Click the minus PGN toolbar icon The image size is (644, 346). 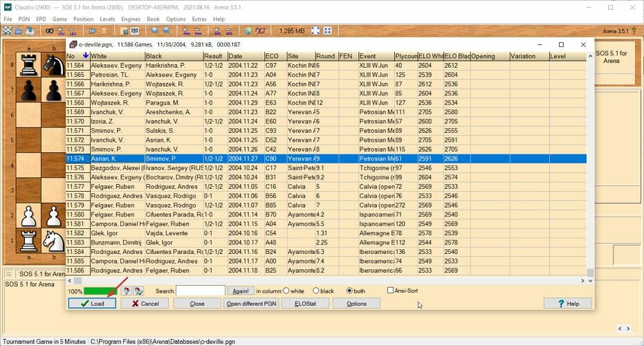[198, 31]
